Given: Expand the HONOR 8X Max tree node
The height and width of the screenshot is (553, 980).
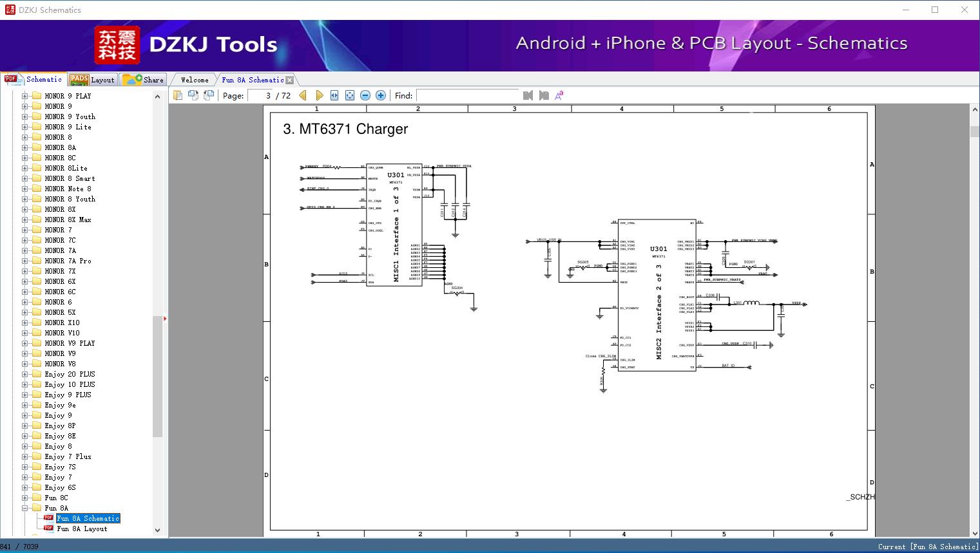Looking at the screenshot, I should [x=25, y=220].
